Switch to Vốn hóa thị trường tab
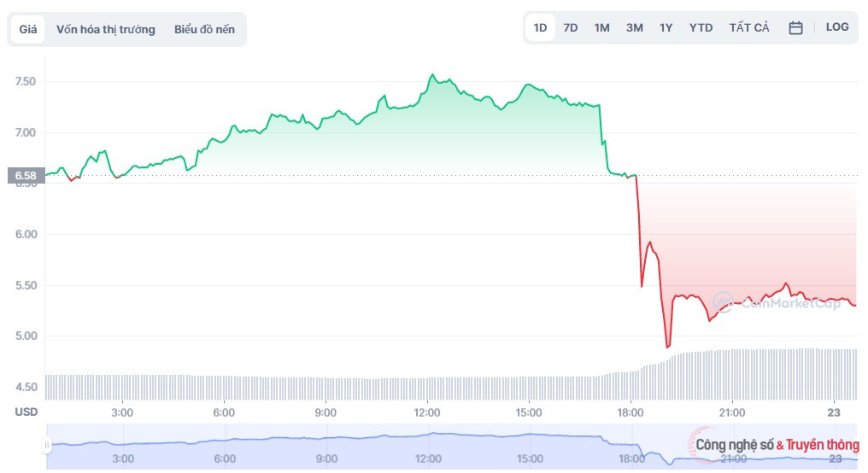Screen dimensions: 868x473 pyautogui.click(x=106, y=29)
